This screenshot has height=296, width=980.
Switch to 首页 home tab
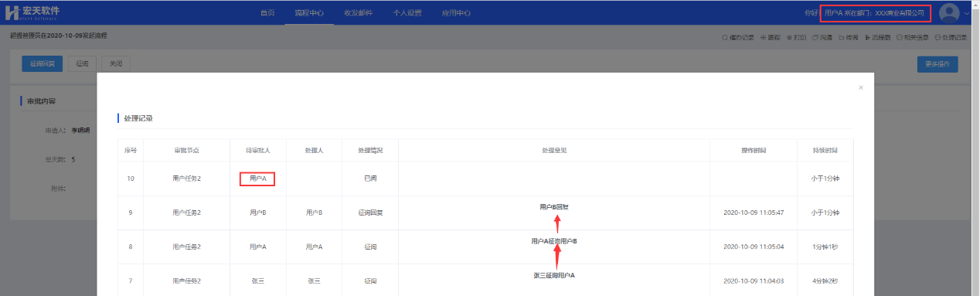point(267,13)
